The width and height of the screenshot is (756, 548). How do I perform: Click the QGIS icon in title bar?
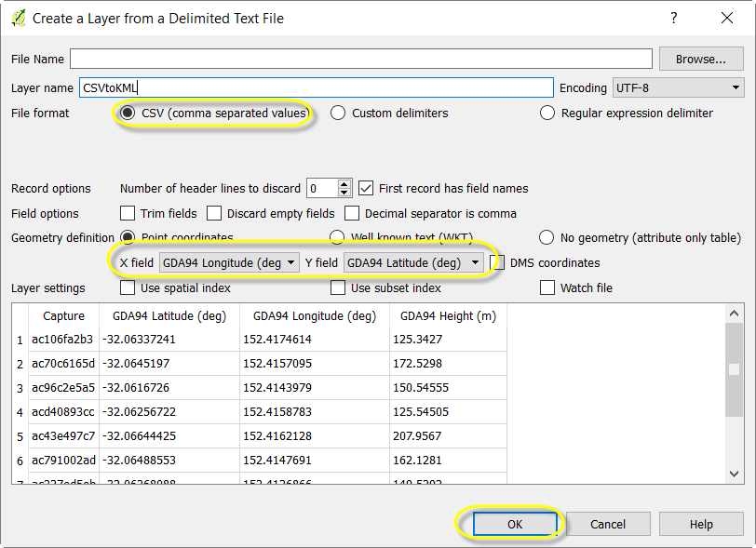click(17, 18)
